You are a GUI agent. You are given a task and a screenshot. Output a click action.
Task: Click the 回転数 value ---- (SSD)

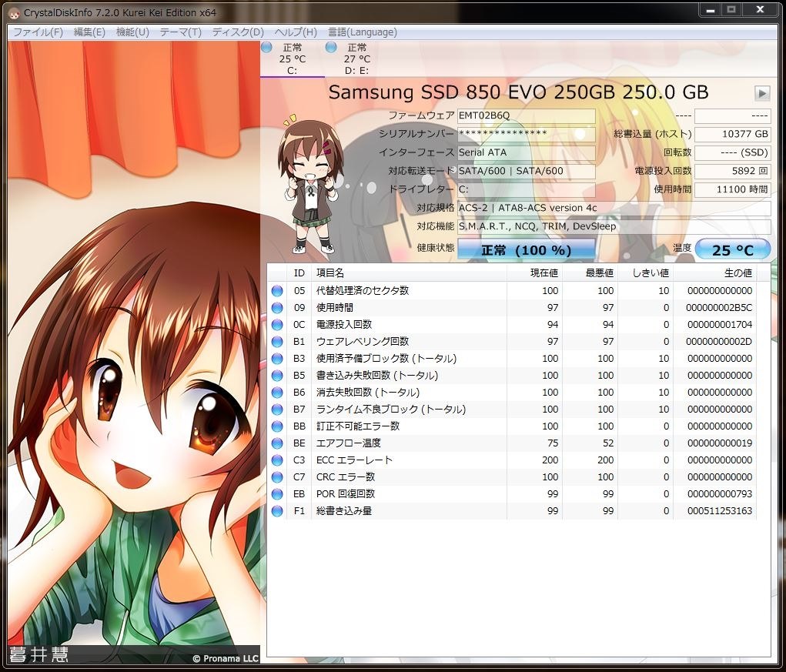click(x=733, y=152)
